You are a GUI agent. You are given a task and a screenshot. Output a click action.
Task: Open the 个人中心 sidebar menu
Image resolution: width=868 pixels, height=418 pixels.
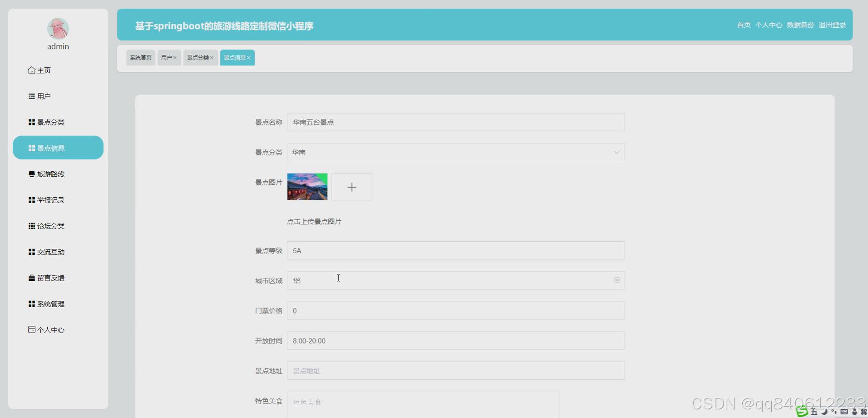click(58, 330)
